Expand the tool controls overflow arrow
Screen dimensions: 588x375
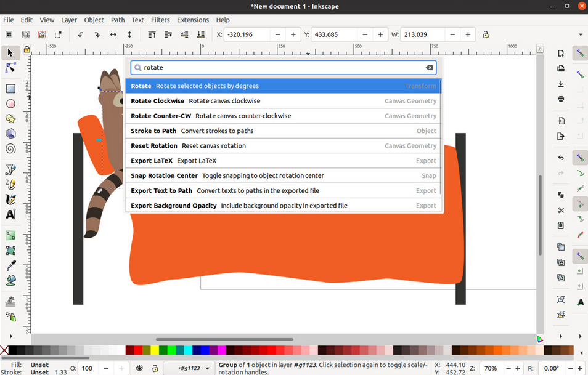(580, 35)
